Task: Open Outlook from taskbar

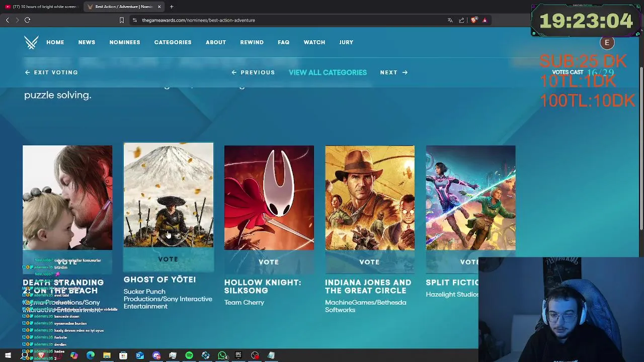Action: [140, 355]
